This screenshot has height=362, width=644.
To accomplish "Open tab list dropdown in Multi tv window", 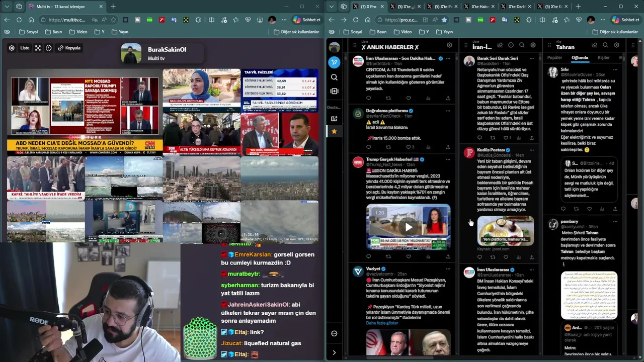I will click(7, 7).
